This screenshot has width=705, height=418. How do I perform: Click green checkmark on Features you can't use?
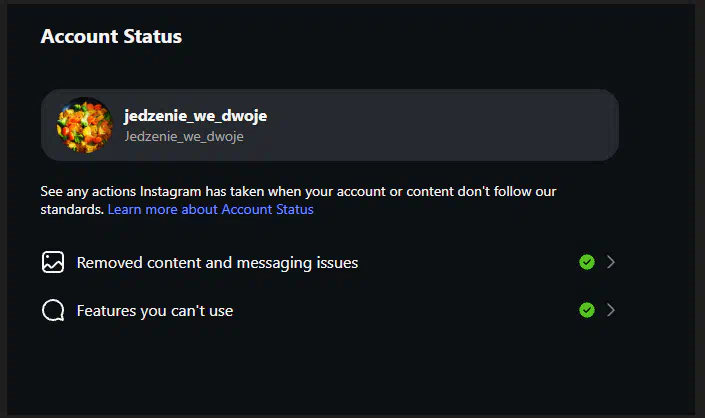pyautogui.click(x=587, y=310)
